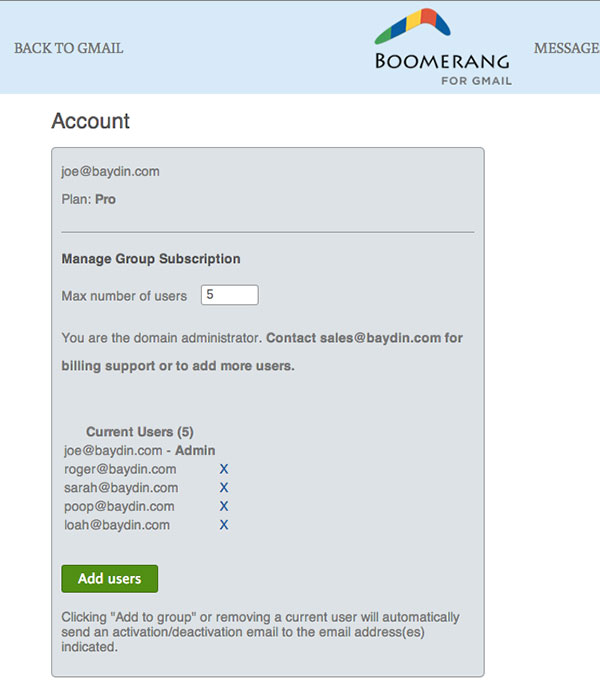This screenshot has width=600, height=696.
Task: Click the joe@baydin.com Admin entry
Action: [138, 451]
